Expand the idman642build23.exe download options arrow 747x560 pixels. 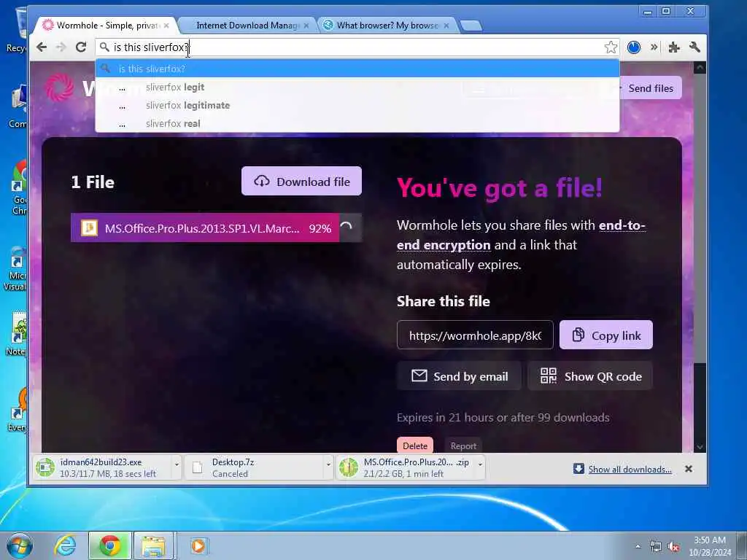coord(177,464)
